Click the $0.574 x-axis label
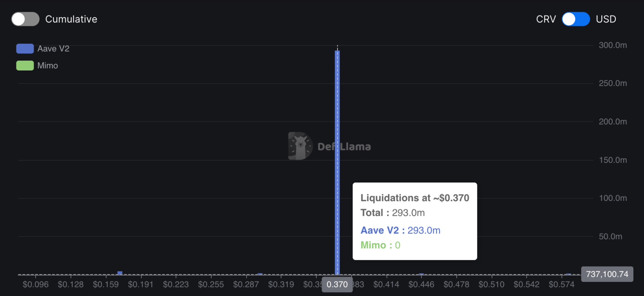The image size is (644, 296). (x=562, y=284)
